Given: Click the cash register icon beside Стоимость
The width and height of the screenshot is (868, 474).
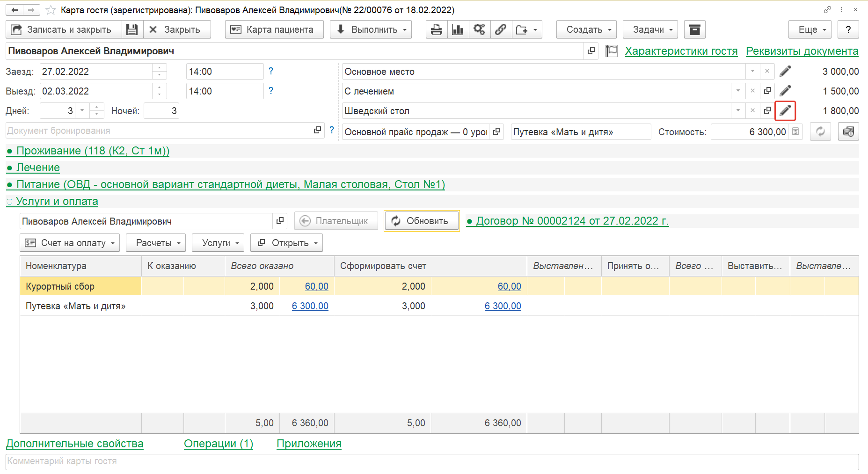Looking at the screenshot, I should pyautogui.click(x=848, y=132).
